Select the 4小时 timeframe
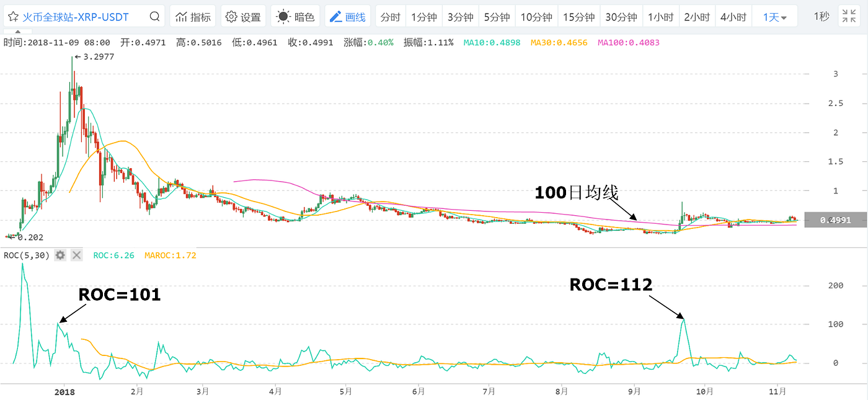868x400 pixels. pyautogui.click(x=733, y=17)
